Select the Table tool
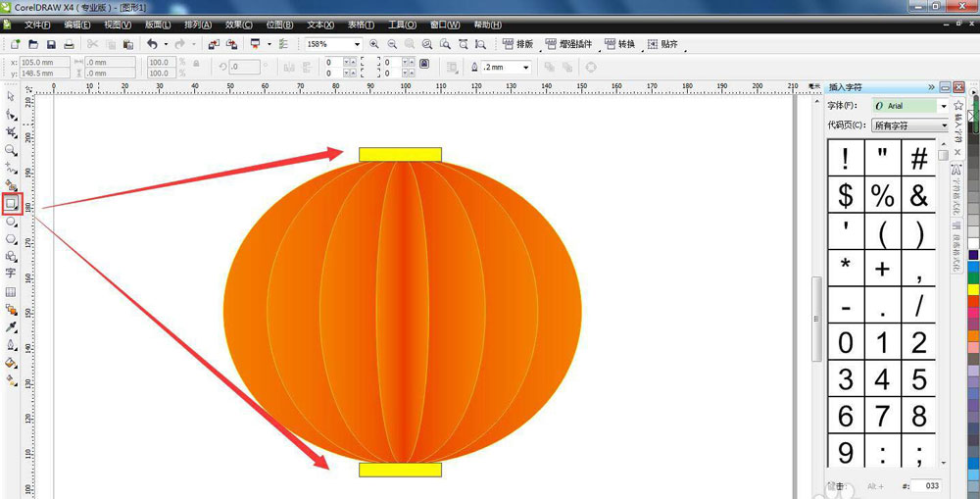 pyautogui.click(x=11, y=292)
